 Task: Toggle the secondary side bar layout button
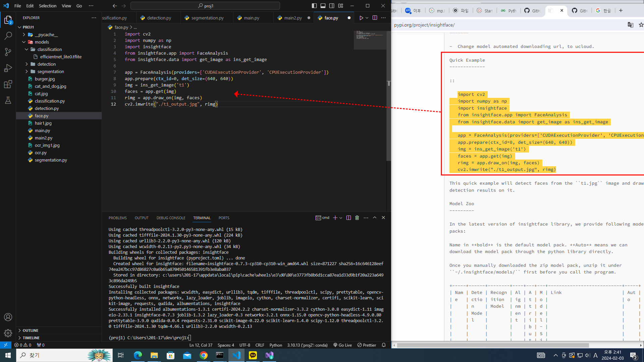pyautogui.click(x=331, y=6)
